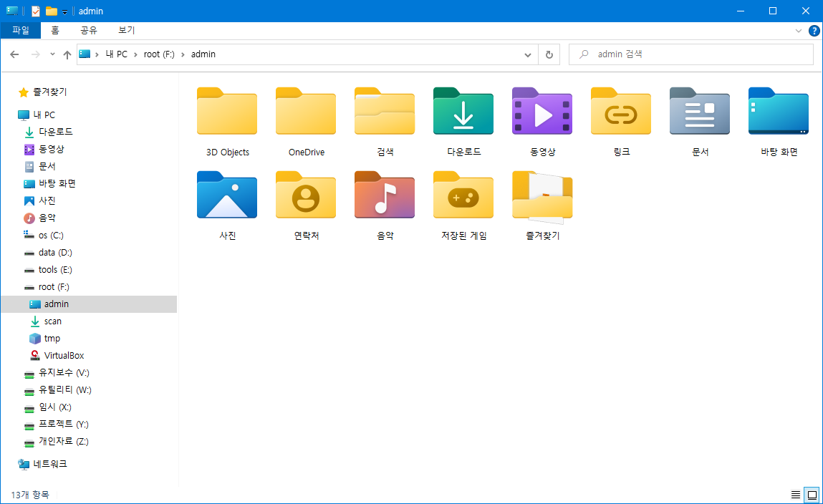
Task: Click the new folder icon in the title bar
Action: 52,11
